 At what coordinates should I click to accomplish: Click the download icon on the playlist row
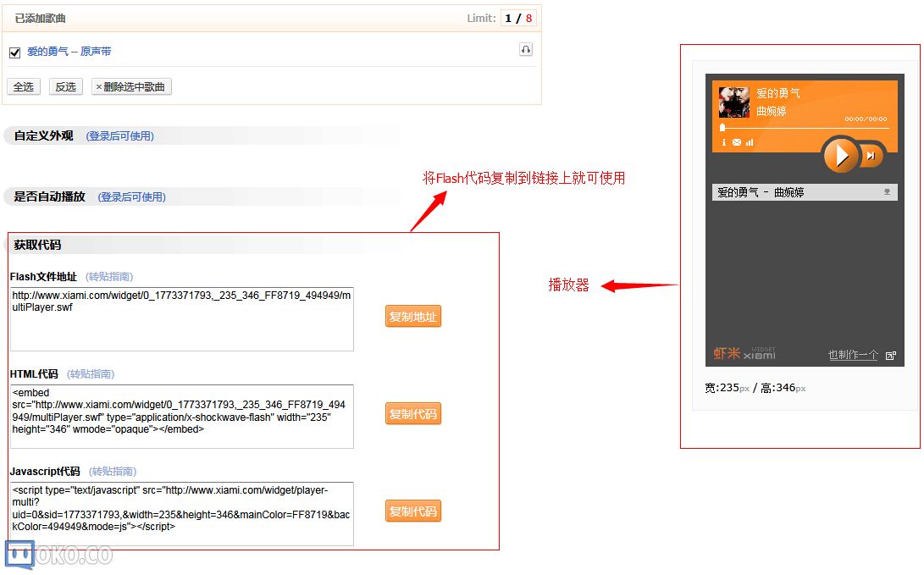click(x=887, y=192)
